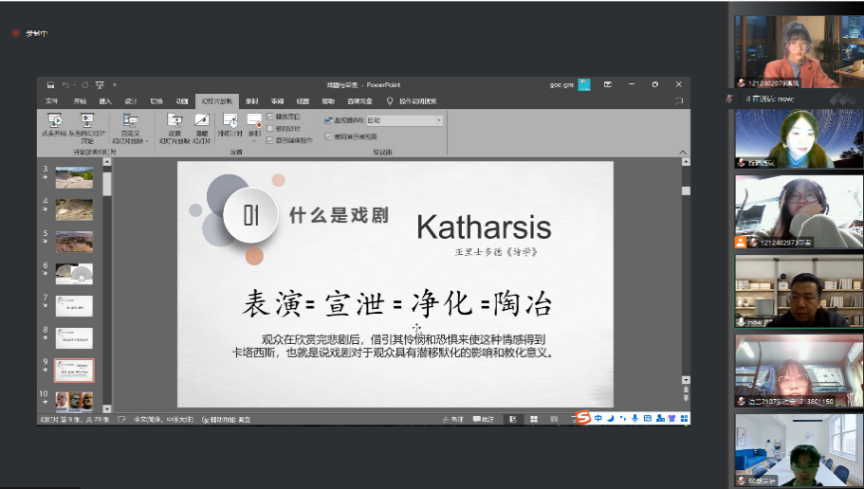Start slideshow from the beginning icon

click(x=54, y=122)
